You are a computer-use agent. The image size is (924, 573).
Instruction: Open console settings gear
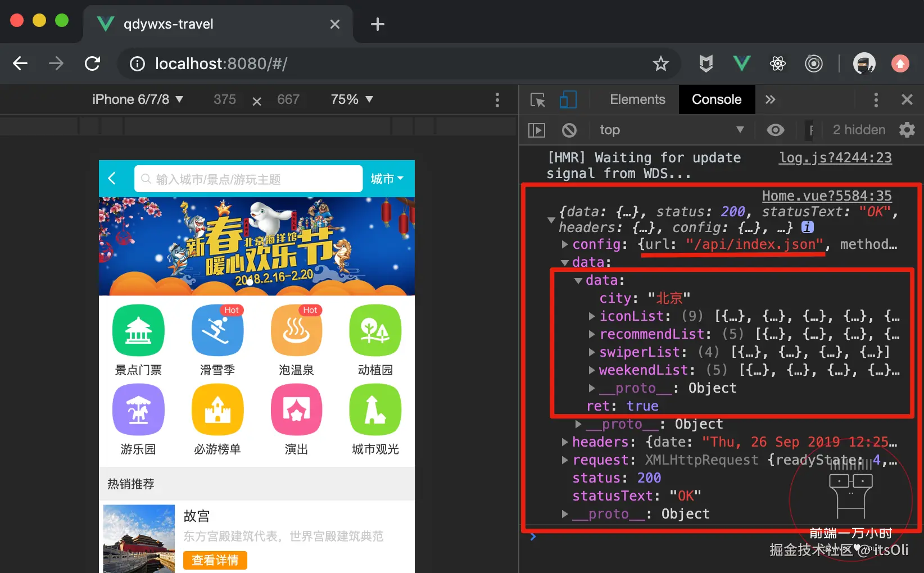[907, 130]
